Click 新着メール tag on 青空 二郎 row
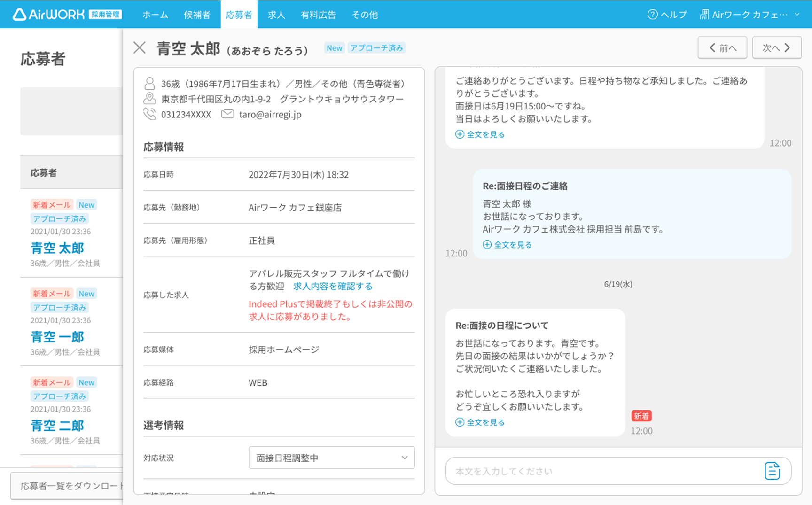 [x=52, y=382]
